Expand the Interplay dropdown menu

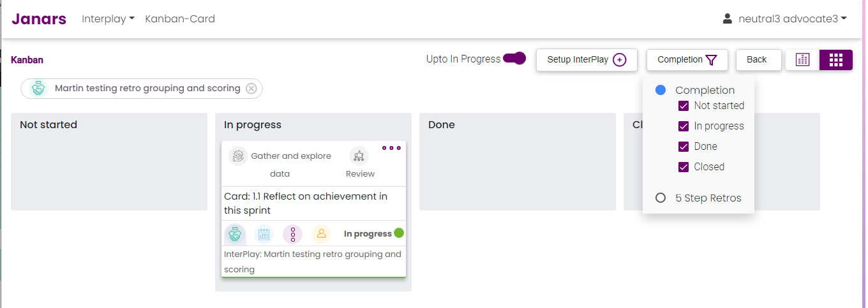click(108, 18)
